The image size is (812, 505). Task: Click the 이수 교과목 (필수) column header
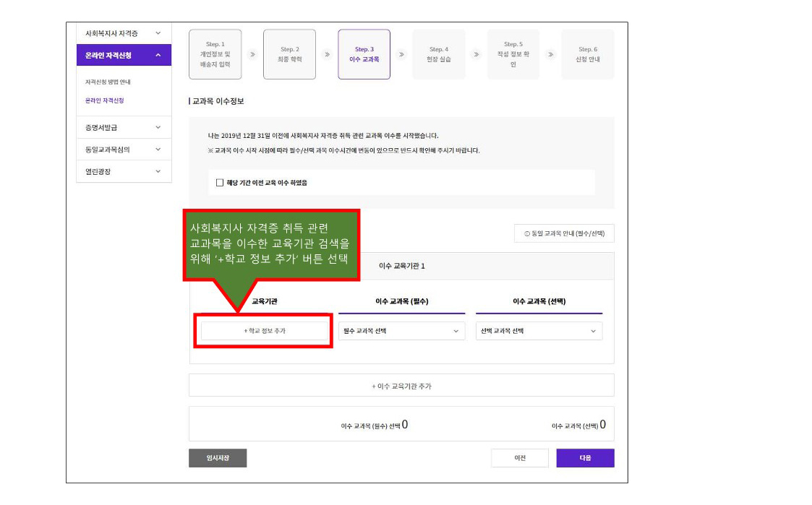(402, 301)
